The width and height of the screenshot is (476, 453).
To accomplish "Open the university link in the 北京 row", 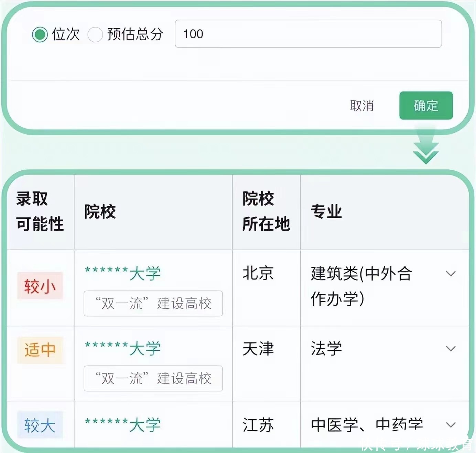I will click(x=123, y=274).
